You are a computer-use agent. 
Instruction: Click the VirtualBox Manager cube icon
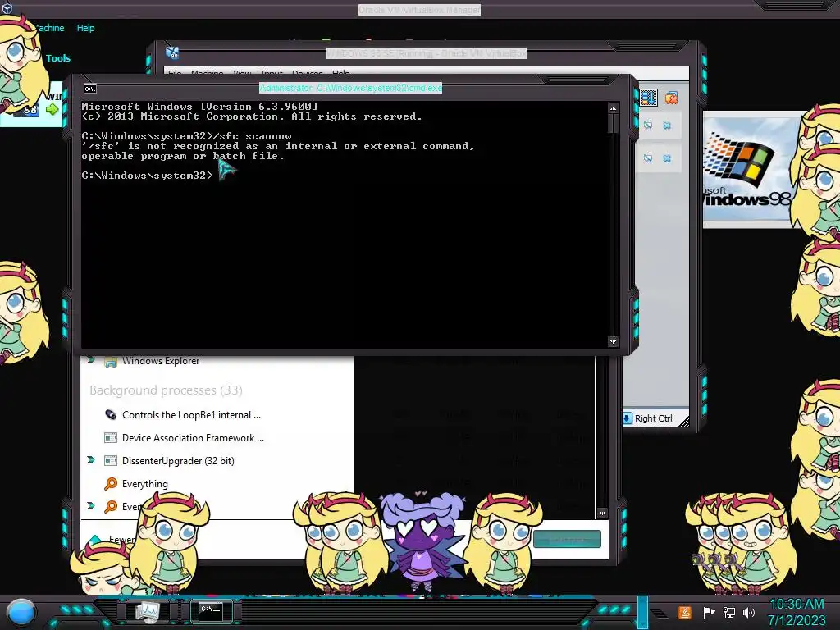pyautogui.click(x=7, y=8)
